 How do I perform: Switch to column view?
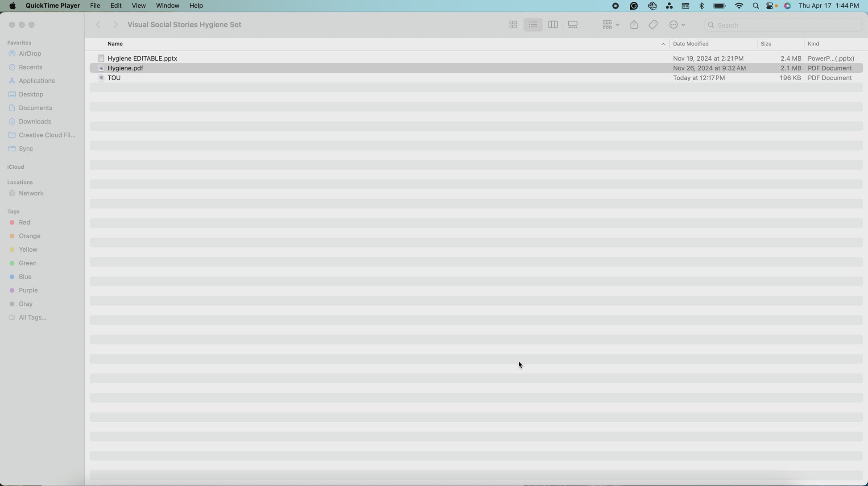point(553,25)
